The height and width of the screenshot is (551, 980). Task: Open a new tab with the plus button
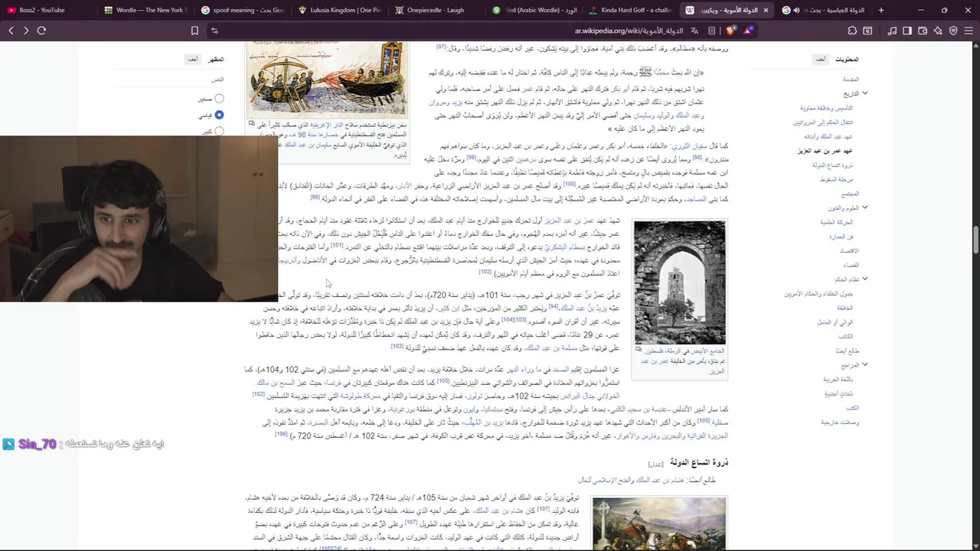881,10
